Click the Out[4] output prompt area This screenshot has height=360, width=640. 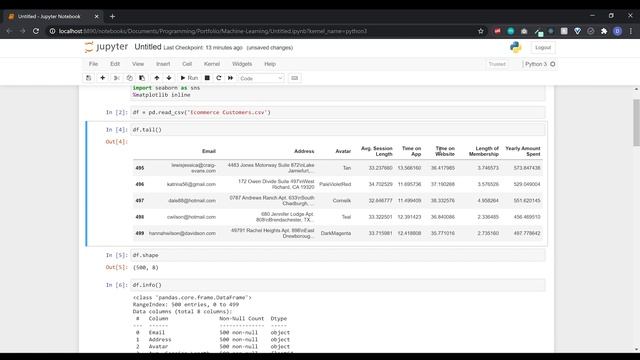116,142
